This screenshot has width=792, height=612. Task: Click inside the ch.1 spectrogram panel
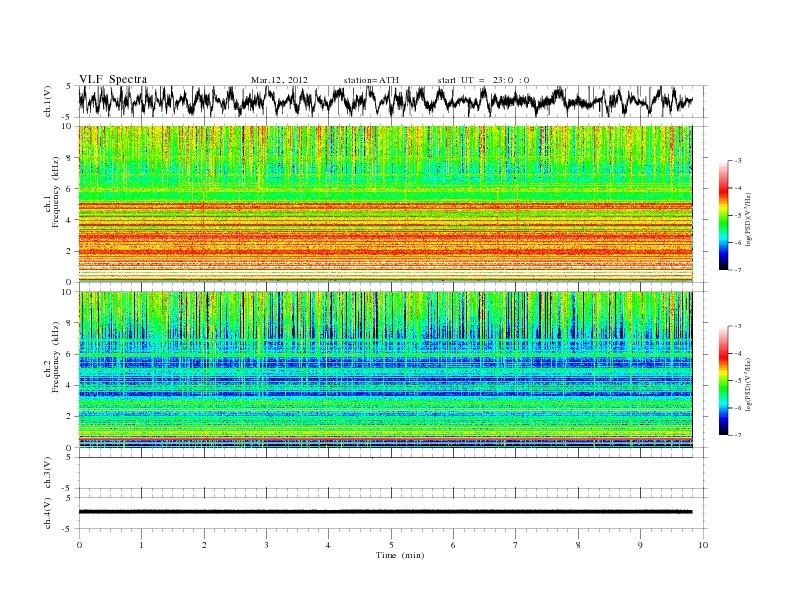[385, 203]
